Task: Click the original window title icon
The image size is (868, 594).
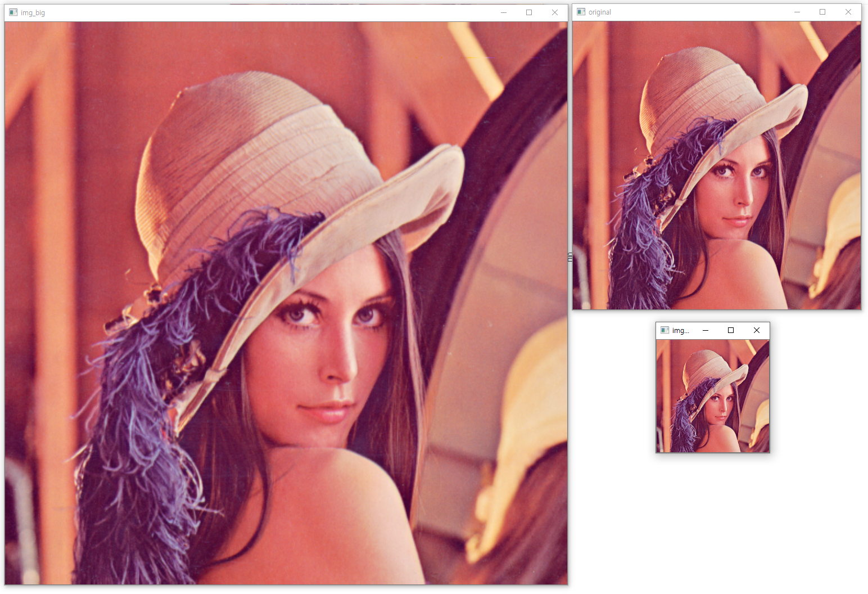Action: (x=581, y=12)
